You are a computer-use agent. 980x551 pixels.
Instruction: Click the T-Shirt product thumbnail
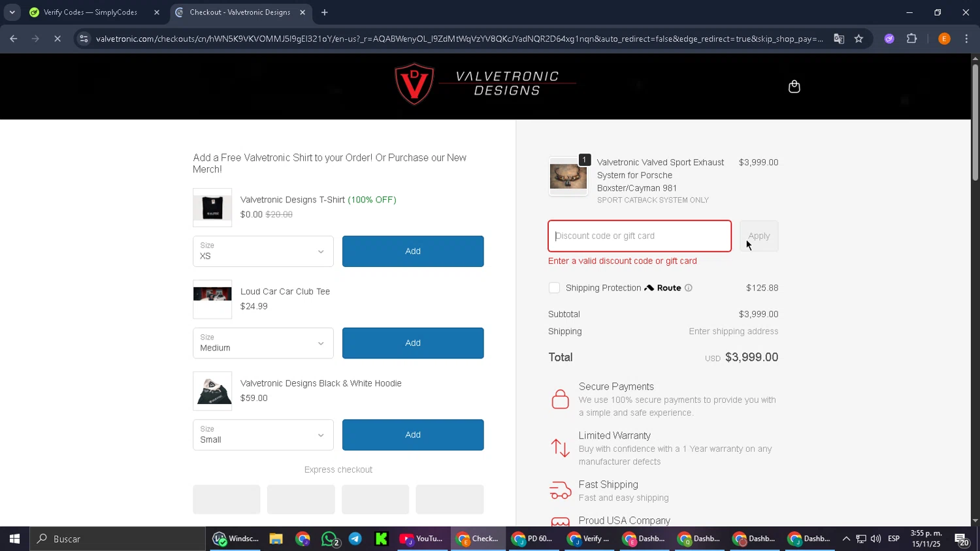pos(212,208)
